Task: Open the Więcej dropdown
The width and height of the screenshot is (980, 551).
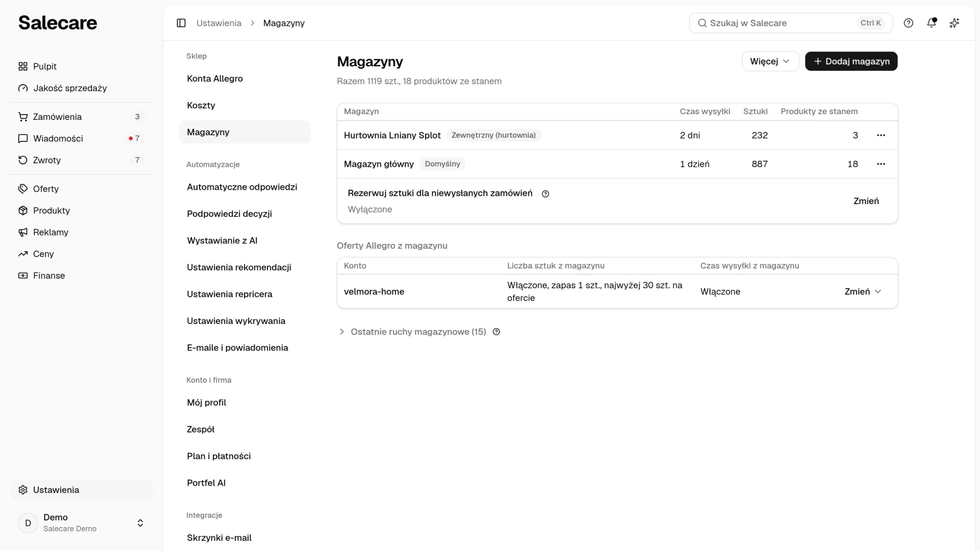Action: (x=770, y=61)
